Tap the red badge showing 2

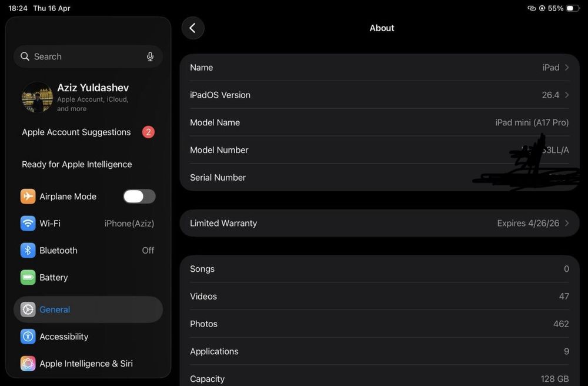click(148, 132)
